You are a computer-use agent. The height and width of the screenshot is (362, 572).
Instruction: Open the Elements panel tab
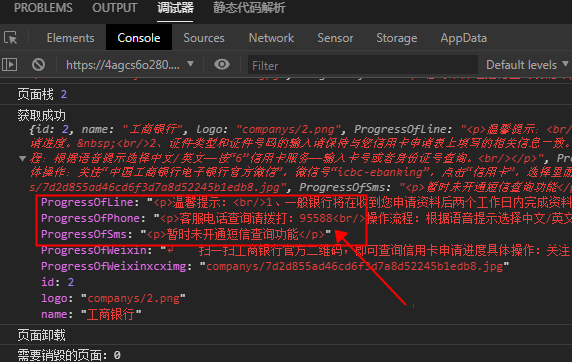coord(70,38)
